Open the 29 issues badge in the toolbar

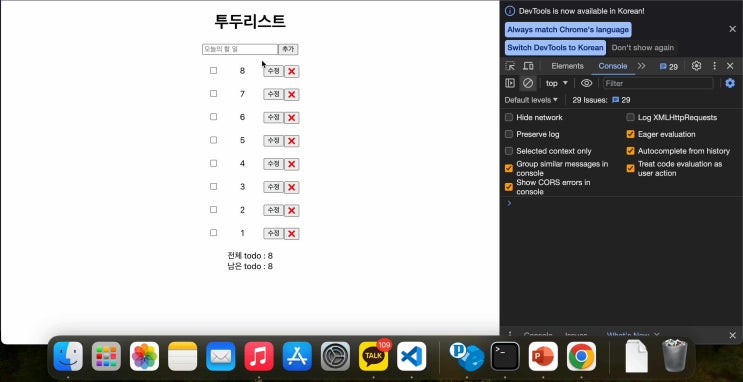669,66
